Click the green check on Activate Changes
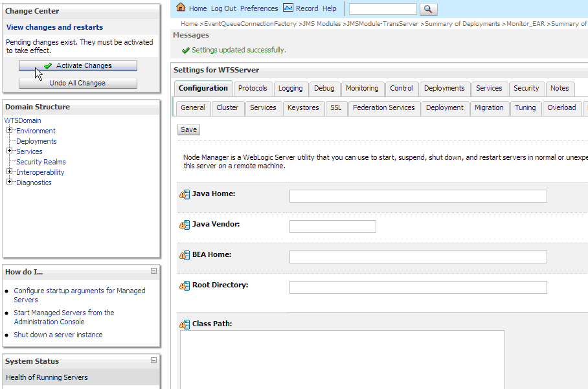The width and height of the screenshot is (588, 389). [48, 66]
